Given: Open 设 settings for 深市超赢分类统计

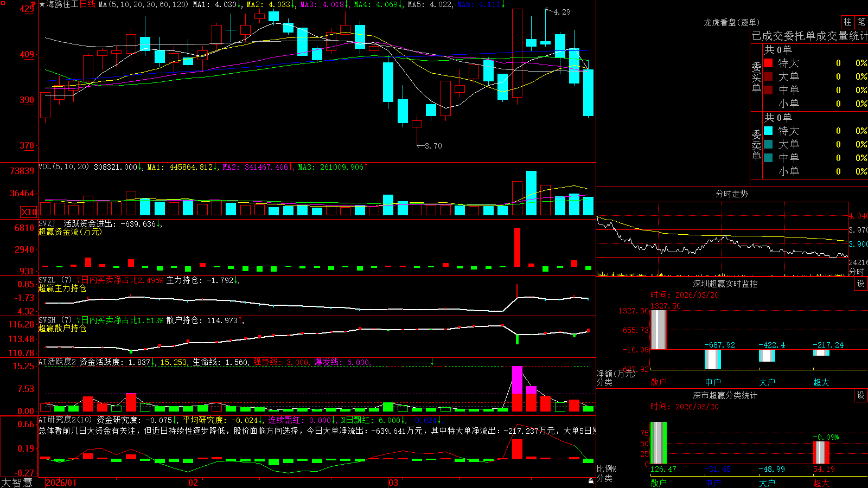Looking at the screenshot, I should coord(861,395).
